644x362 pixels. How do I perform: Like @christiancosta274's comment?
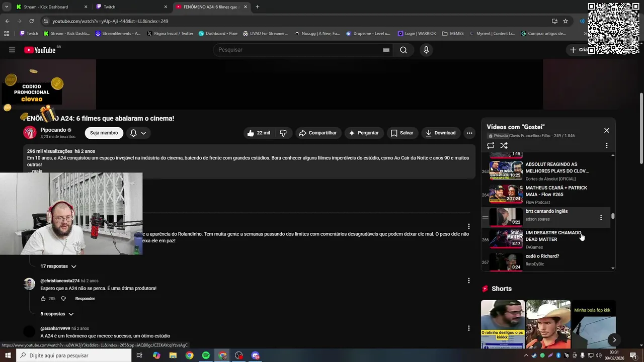(43, 299)
